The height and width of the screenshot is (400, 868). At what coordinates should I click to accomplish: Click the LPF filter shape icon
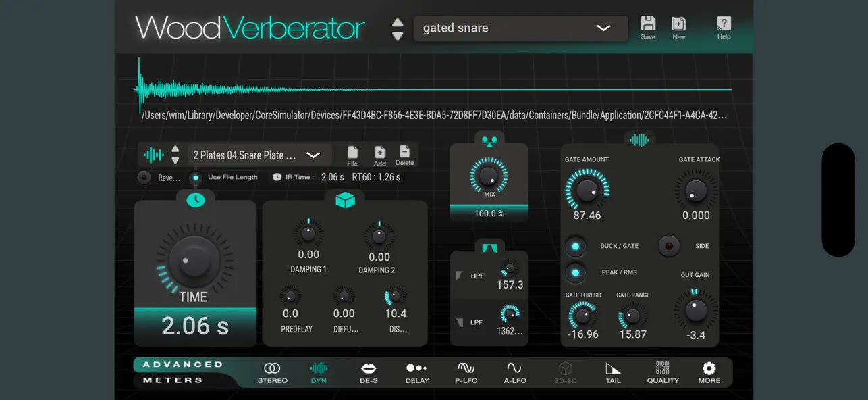pyautogui.click(x=460, y=322)
